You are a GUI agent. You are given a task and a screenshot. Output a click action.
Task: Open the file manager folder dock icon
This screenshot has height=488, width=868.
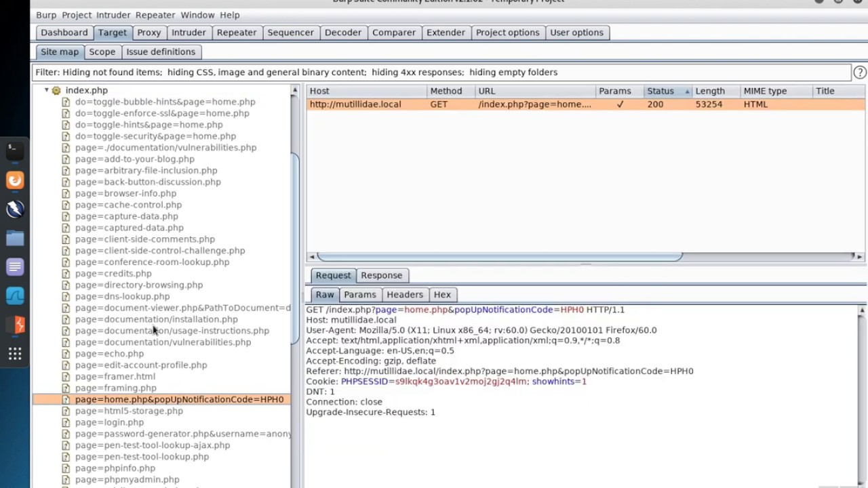[14, 238]
